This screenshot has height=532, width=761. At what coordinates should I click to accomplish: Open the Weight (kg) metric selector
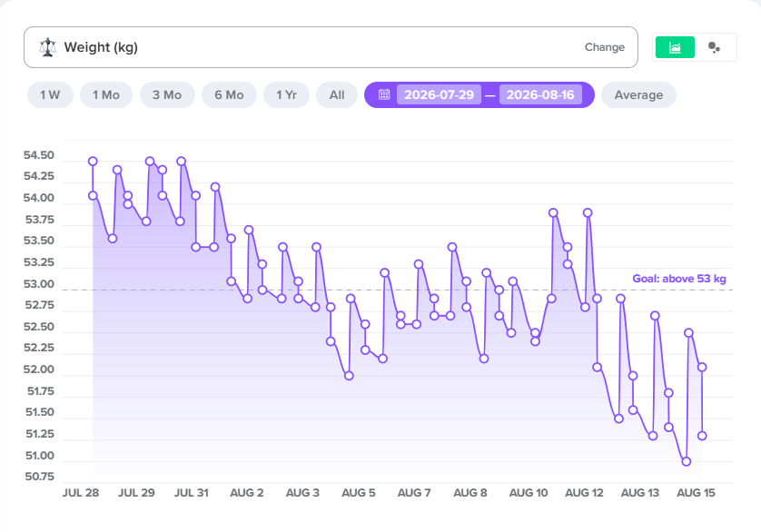tap(331, 47)
